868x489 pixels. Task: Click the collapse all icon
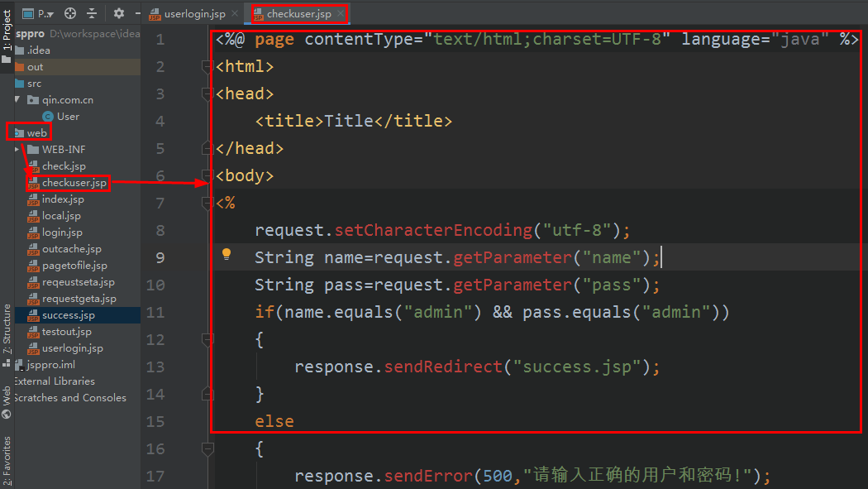point(92,13)
